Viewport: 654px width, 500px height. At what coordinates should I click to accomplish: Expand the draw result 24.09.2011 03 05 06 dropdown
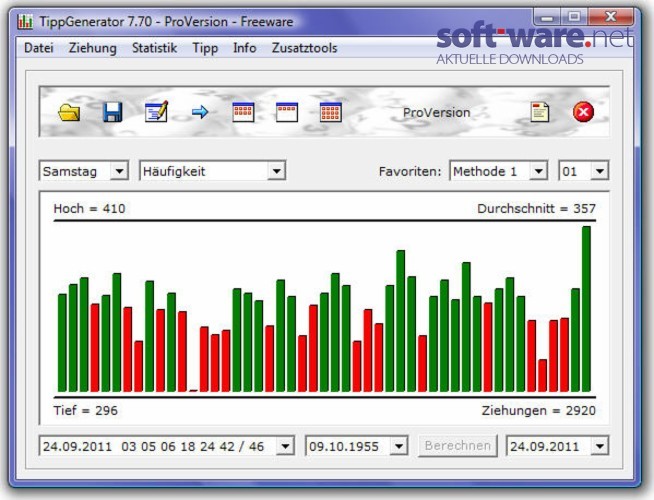285,446
